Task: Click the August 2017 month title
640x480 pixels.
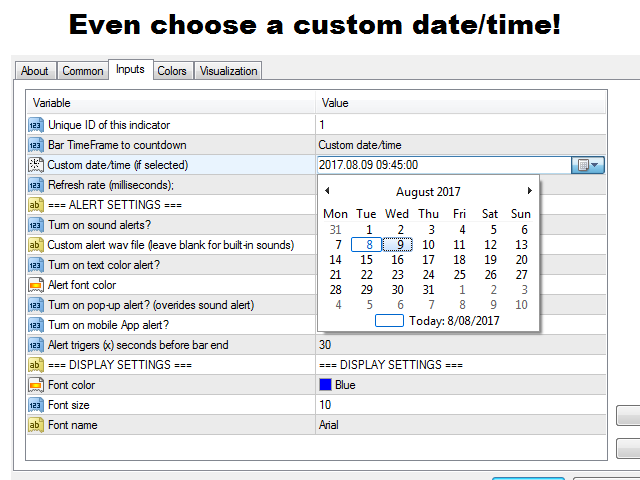Action: [x=428, y=190]
